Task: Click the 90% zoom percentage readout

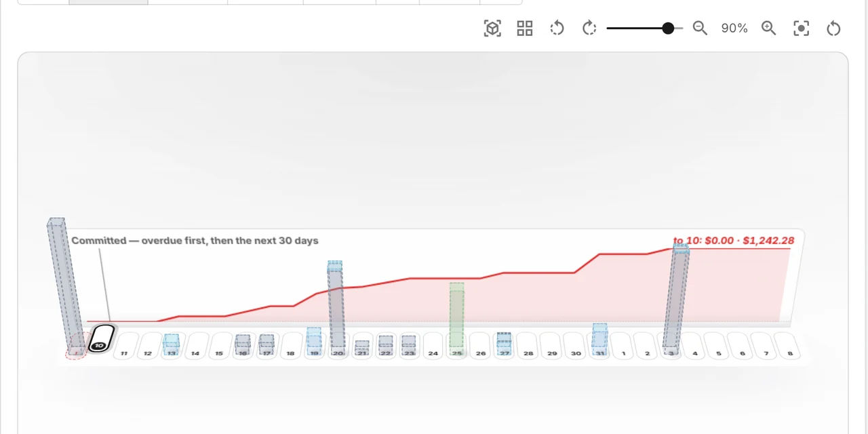Action: (x=734, y=28)
